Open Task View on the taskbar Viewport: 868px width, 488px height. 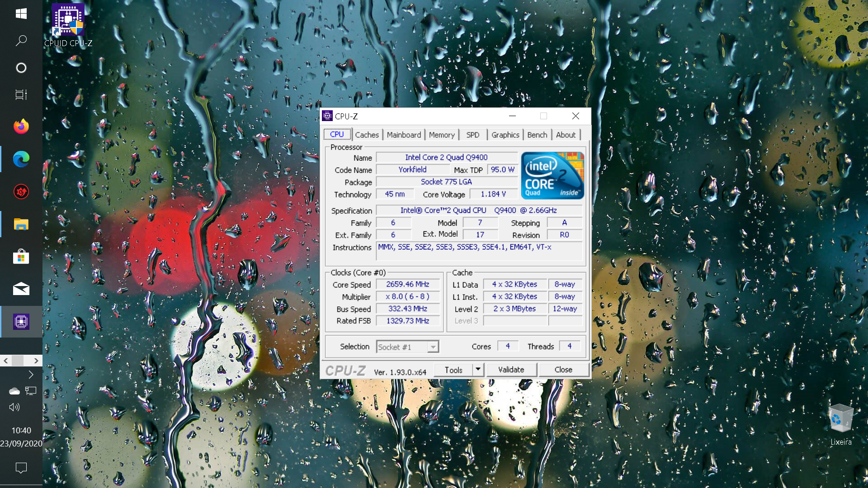pos(21,95)
